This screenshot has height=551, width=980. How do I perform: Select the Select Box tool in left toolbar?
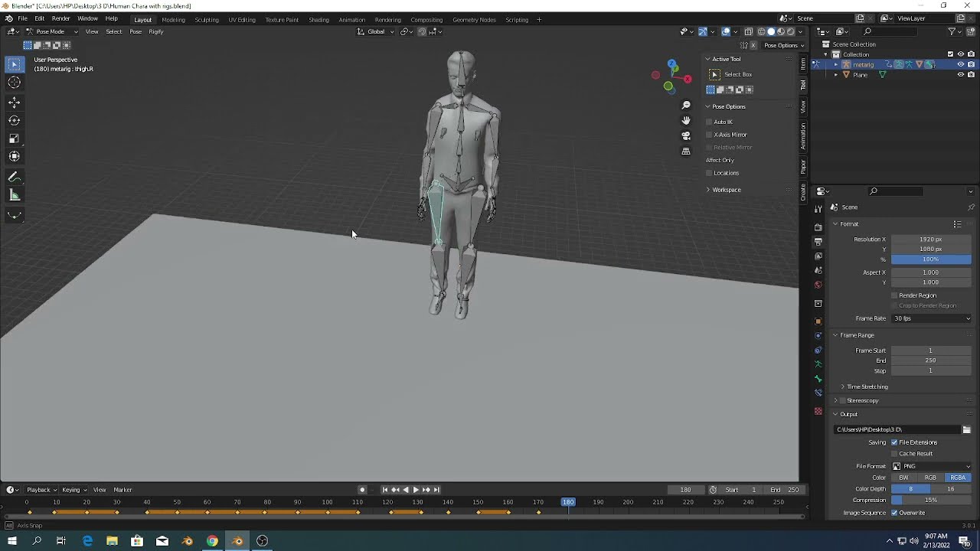[x=14, y=65]
